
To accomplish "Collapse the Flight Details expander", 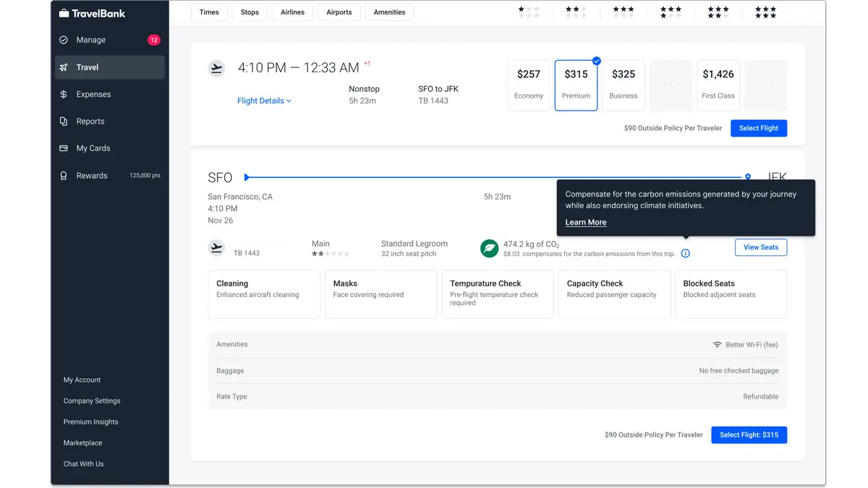I will pyautogui.click(x=264, y=101).
